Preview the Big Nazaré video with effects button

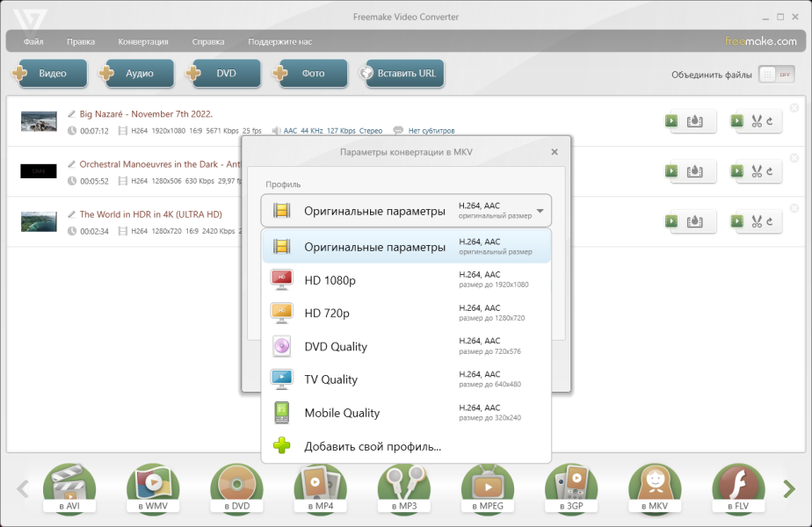point(691,121)
